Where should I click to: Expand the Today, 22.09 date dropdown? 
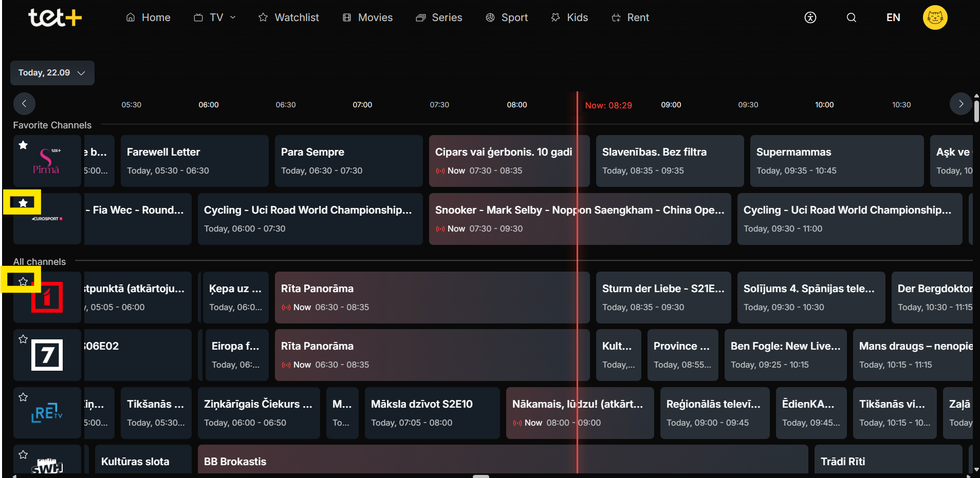coord(52,73)
